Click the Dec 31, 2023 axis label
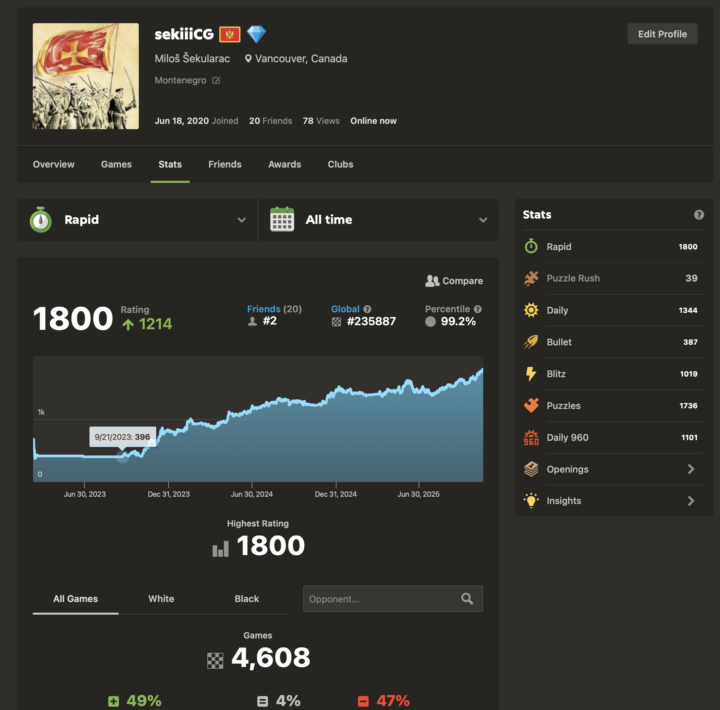This screenshot has height=710, width=720. (x=169, y=494)
